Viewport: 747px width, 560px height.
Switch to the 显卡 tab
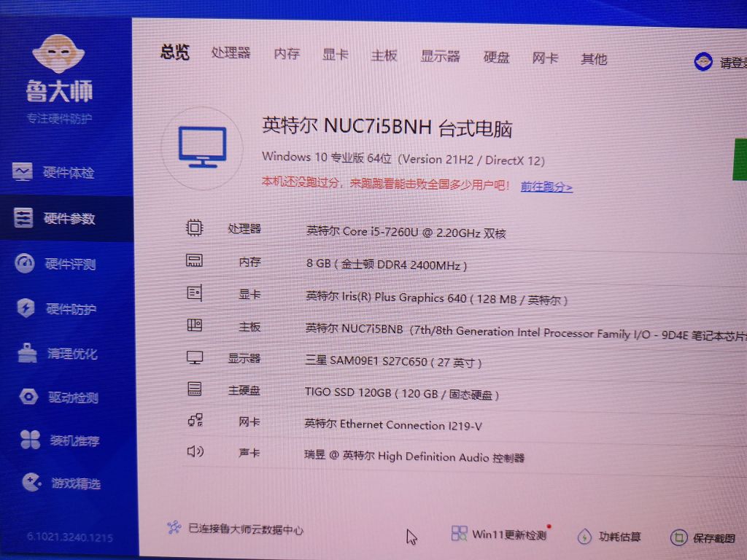pyautogui.click(x=336, y=54)
